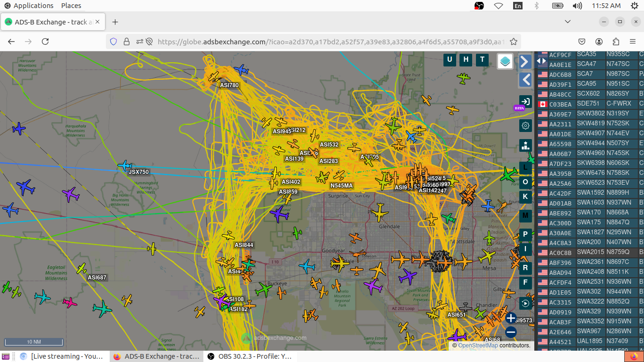
Task: Toggle the O map option button
Action: click(x=525, y=182)
